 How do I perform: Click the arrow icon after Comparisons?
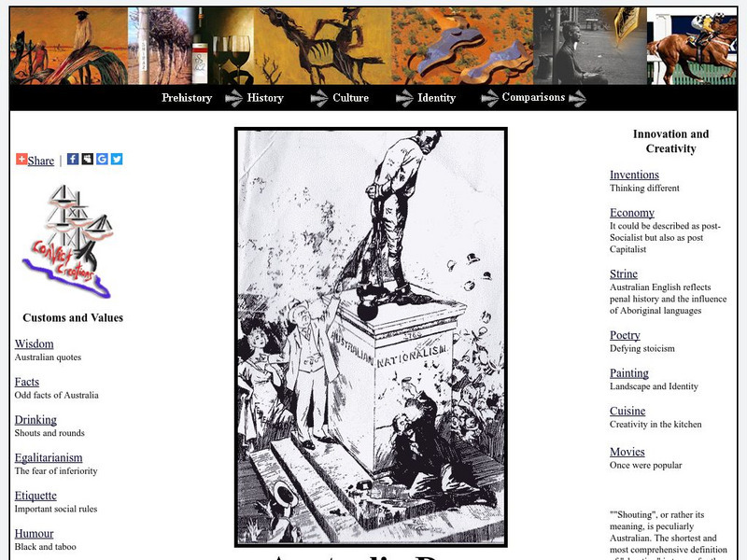pyautogui.click(x=577, y=98)
